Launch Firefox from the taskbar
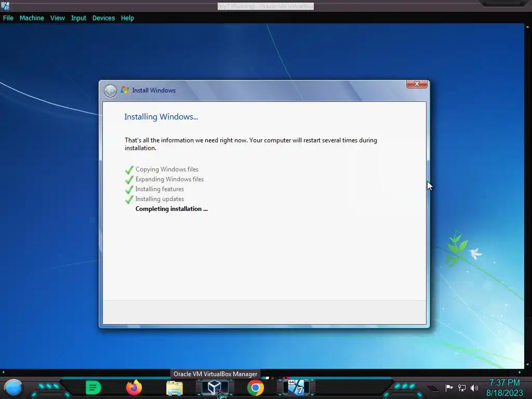The image size is (532, 399). pyautogui.click(x=134, y=388)
